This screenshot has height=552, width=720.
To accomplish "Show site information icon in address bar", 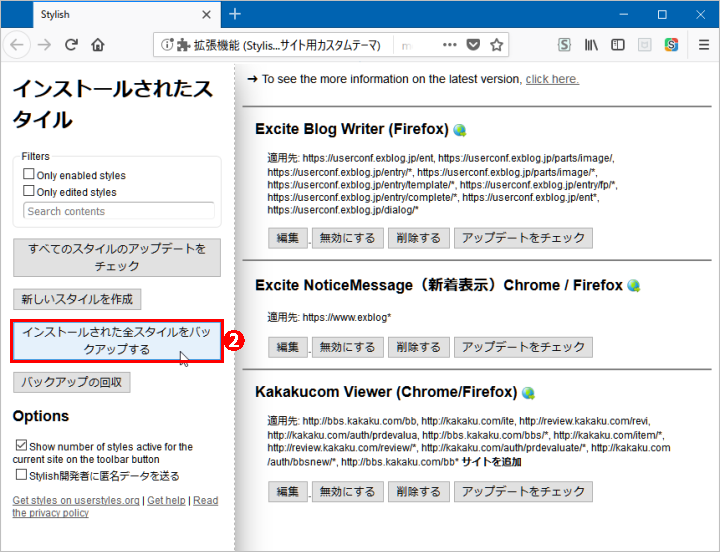I will click(x=167, y=45).
